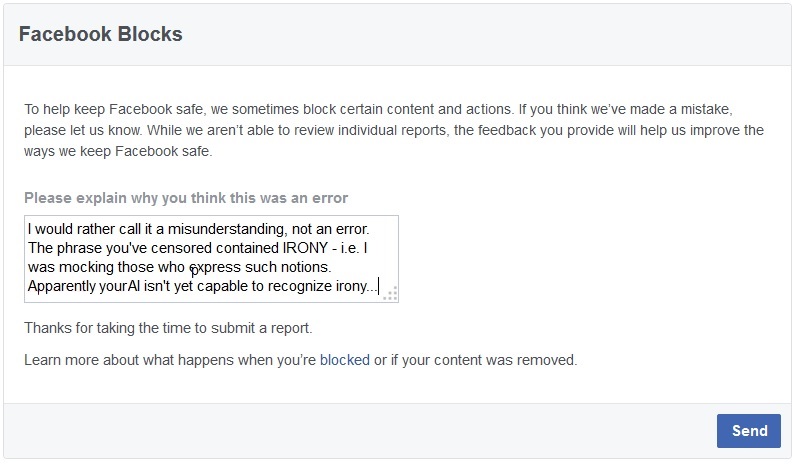The image size is (795, 464).
Task: Click the Send button
Action: 749,431
